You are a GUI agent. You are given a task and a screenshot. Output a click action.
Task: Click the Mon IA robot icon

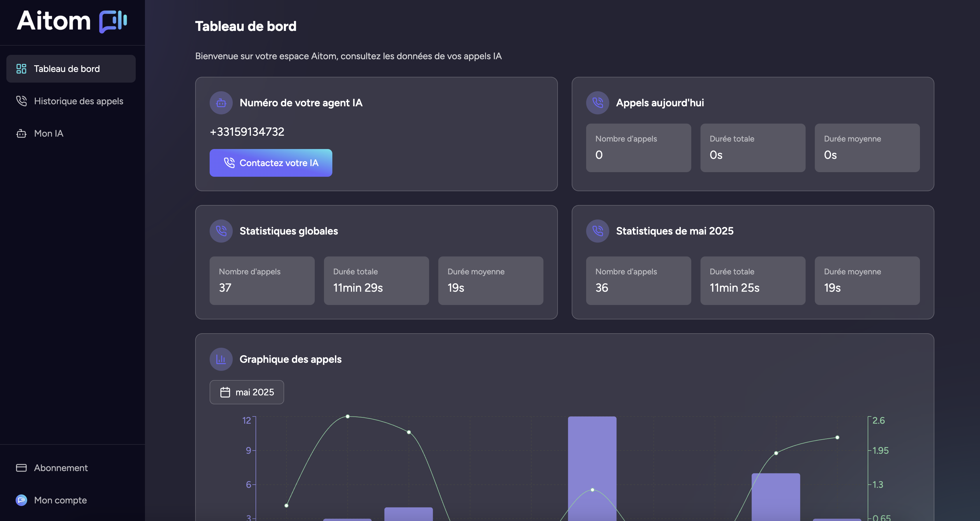[21, 134]
